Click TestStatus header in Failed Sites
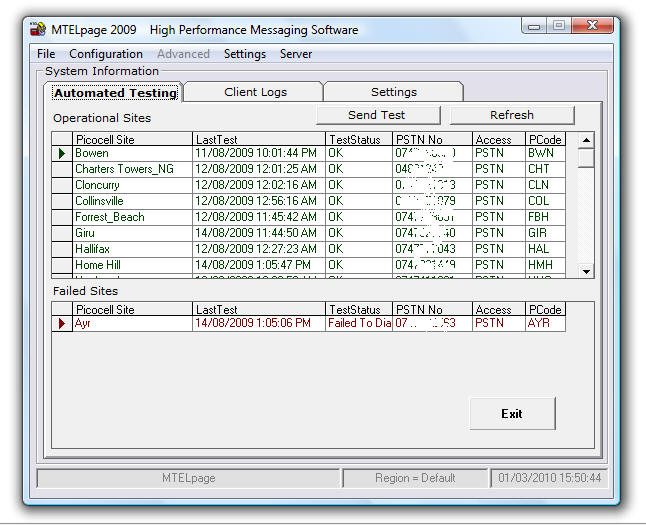The image size is (646, 525). tap(359, 309)
